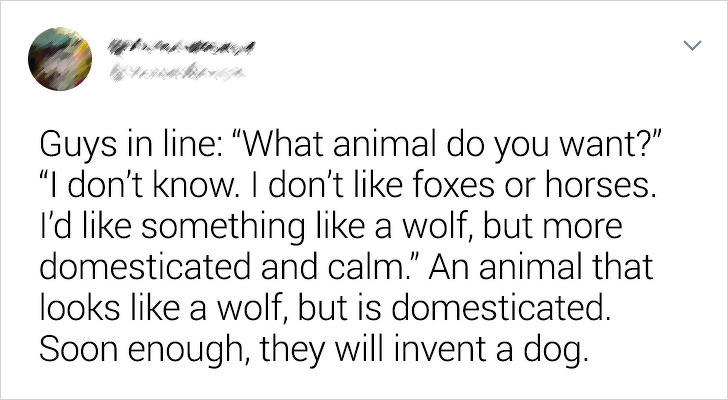Click "looks" at the fifth line start

point(80,309)
